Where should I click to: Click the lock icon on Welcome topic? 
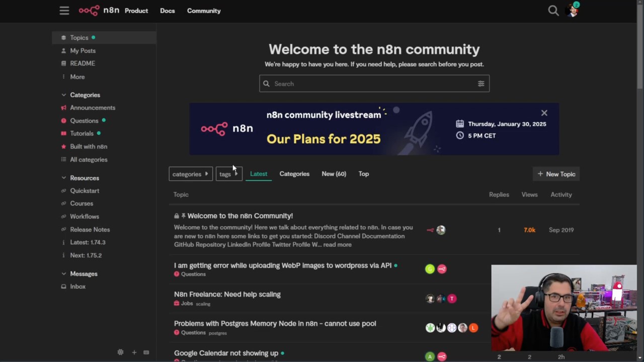[x=177, y=216]
